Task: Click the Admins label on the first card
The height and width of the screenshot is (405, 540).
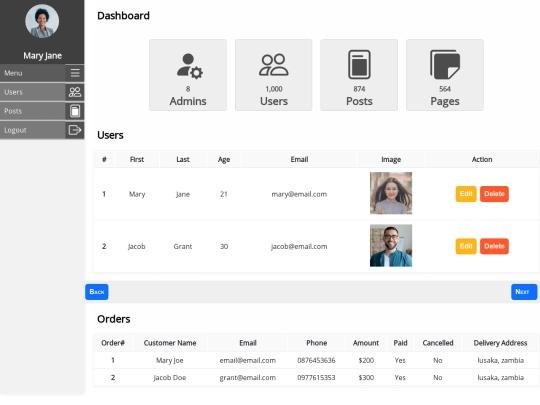Action: pyautogui.click(x=188, y=101)
